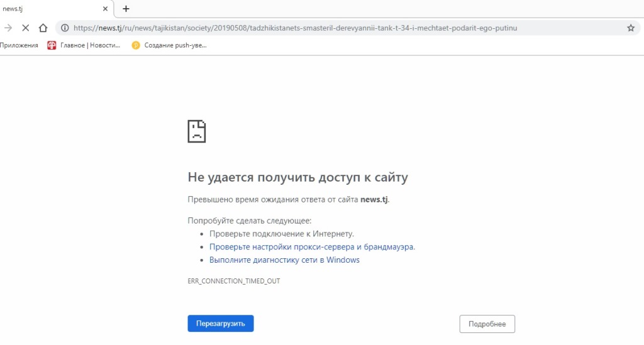Viewport: 644px width, 345px height.
Task: Open proxy and firewall settings link
Action: point(312,247)
